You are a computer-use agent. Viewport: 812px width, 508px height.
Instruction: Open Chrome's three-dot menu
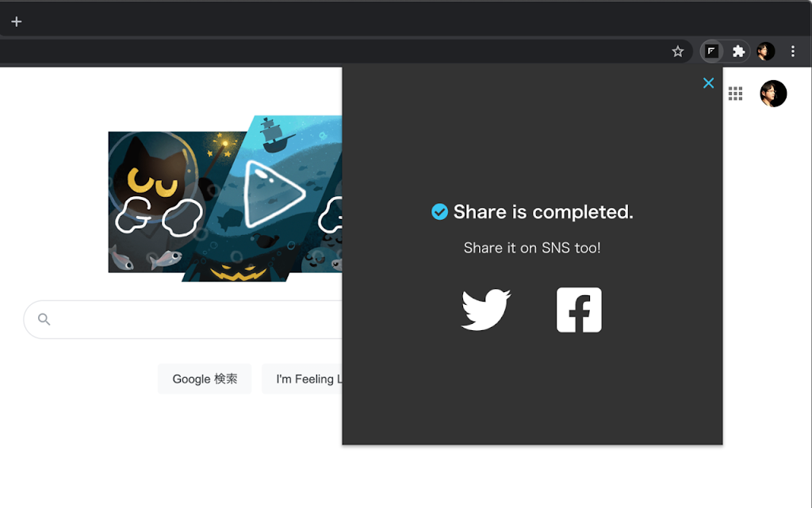(x=792, y=52)
